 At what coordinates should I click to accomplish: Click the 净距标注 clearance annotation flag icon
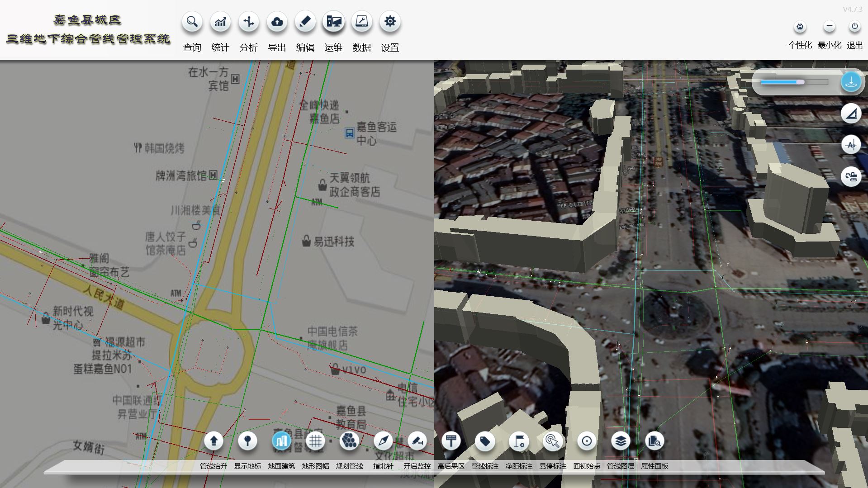[519, 441]
